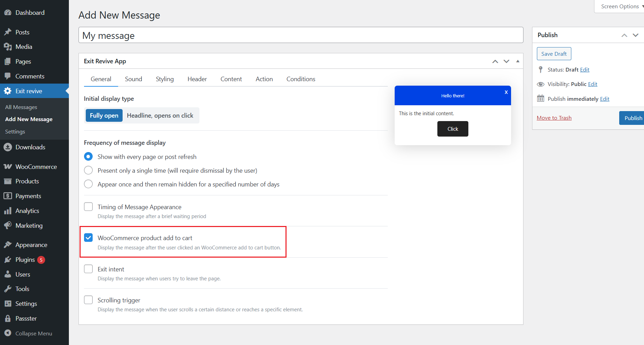
Task: Enable the Exit intent checkbox
Action: (x=89, y=269)
